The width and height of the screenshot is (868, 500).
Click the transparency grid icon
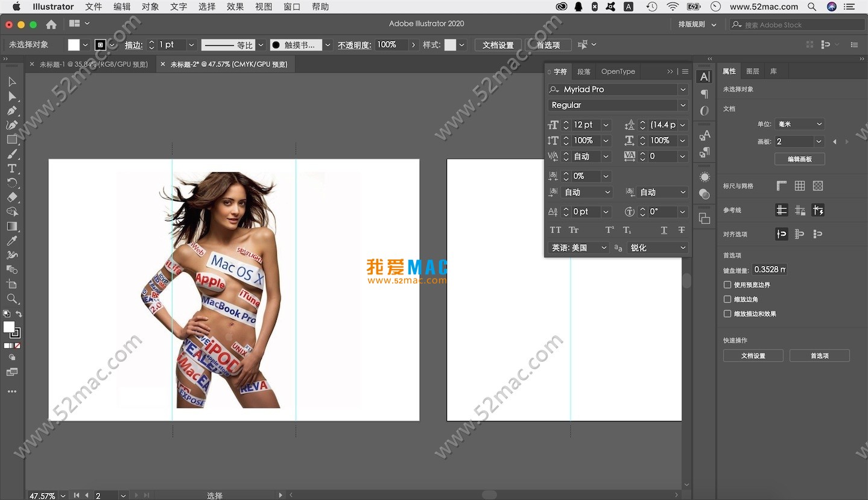(x=818, y=186)
